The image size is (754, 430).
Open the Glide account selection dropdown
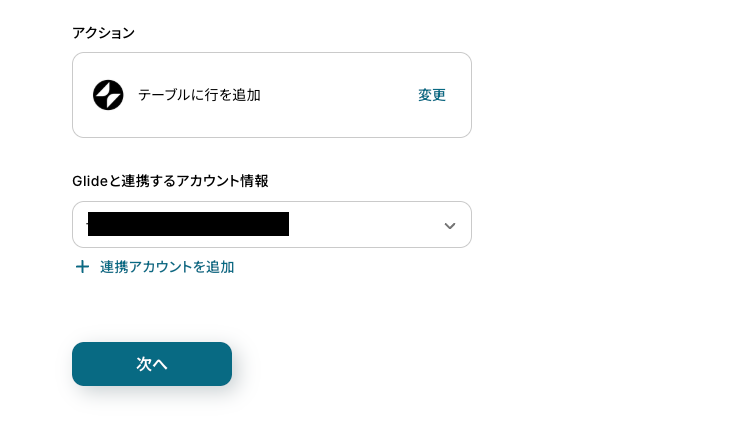271,225
